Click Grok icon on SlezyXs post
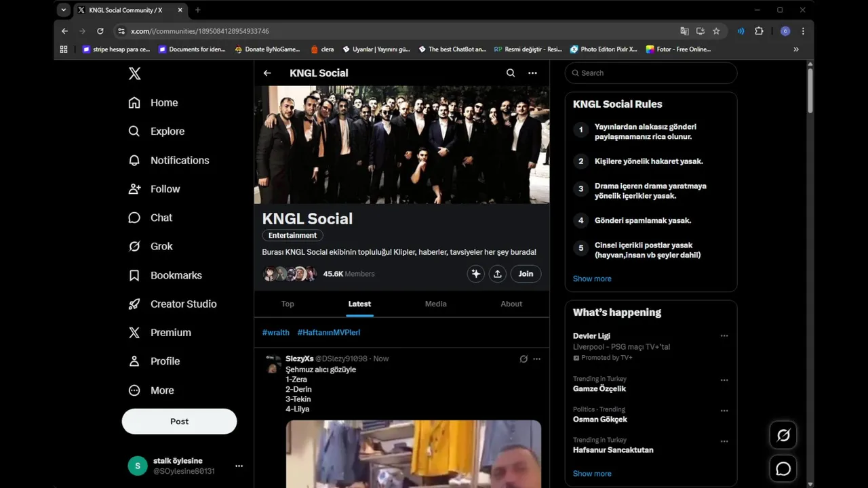This screenshot has height=488, width=868. [524, 359]
